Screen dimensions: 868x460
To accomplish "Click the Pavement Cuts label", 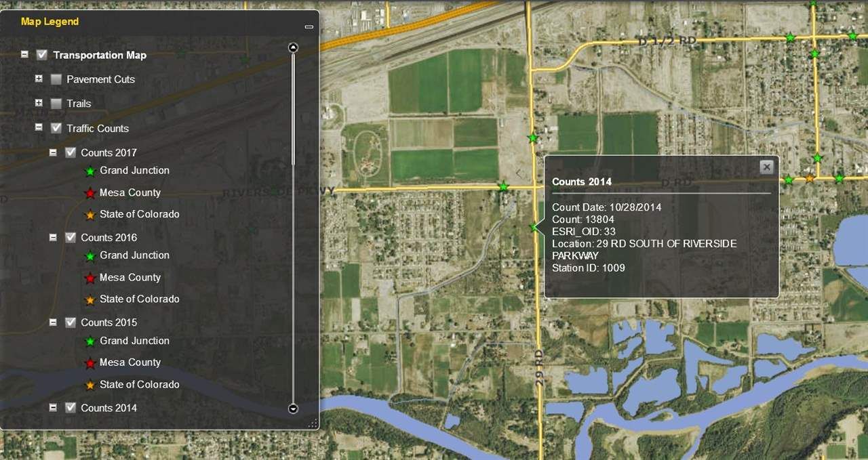I will click(x=100, y=79).
